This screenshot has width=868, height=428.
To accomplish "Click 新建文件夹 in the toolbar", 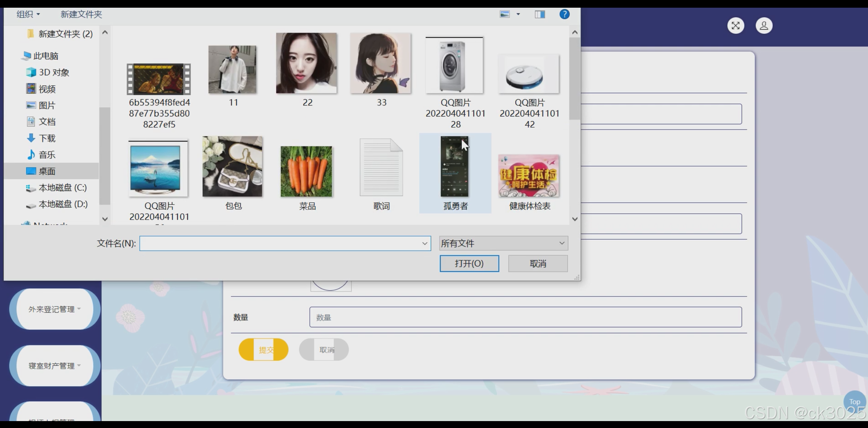I will click(x=81, y=14).
